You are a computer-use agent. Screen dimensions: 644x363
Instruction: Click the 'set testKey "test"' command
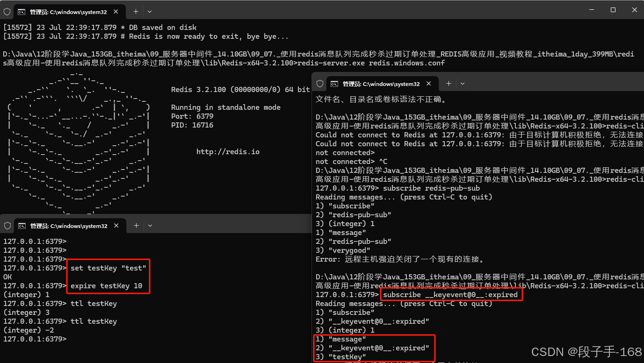pyautogui.click(x=109, y=268)
